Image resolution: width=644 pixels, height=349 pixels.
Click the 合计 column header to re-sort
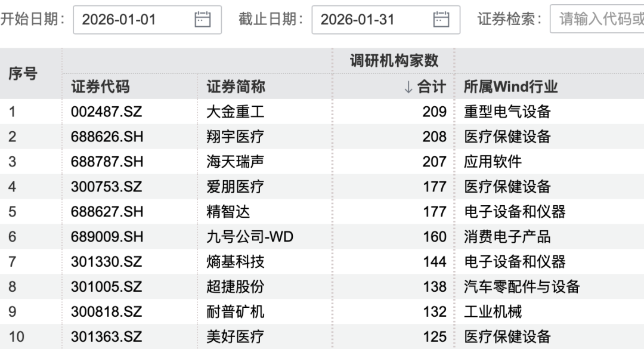[432, 86]
